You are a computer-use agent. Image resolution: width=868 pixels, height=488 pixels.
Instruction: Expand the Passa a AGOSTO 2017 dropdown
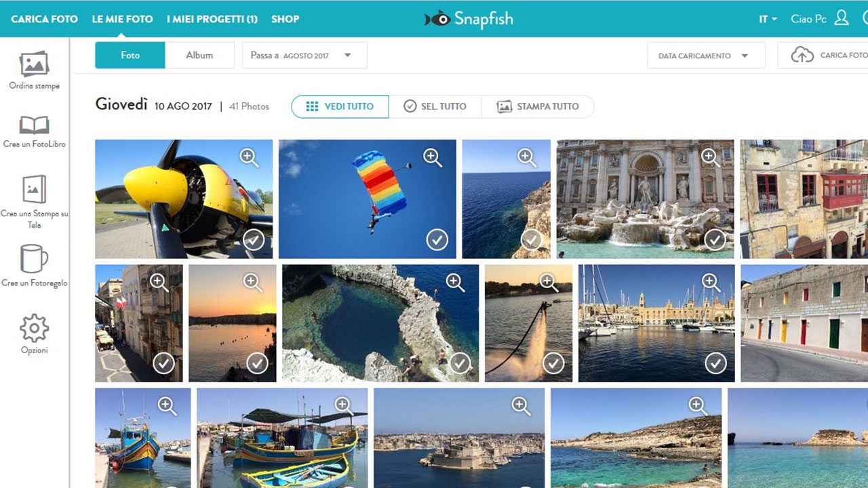pos(304,56)
